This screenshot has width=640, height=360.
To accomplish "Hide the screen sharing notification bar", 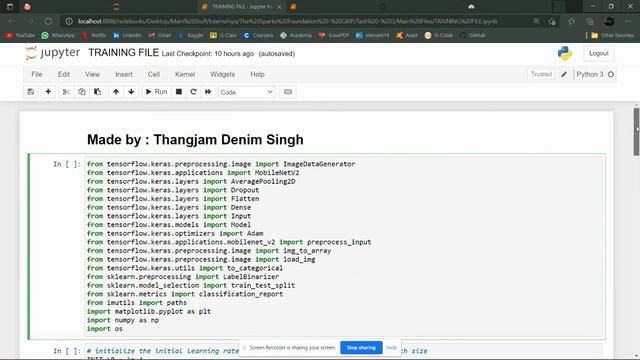I will 391,348.
